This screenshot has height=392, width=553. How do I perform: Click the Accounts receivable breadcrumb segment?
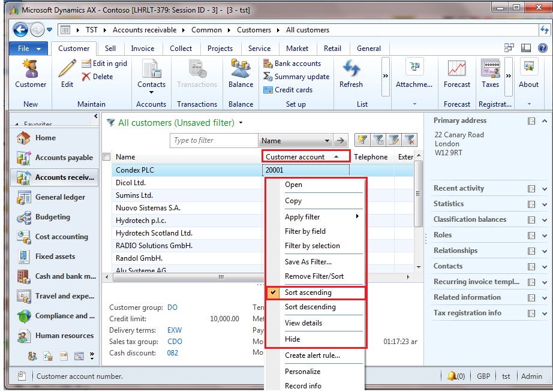[144, 30]
